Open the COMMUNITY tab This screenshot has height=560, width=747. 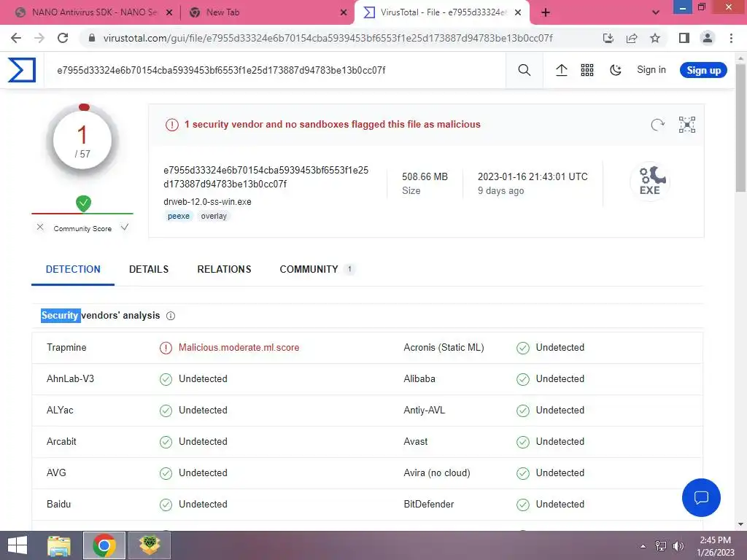(317, 270)
